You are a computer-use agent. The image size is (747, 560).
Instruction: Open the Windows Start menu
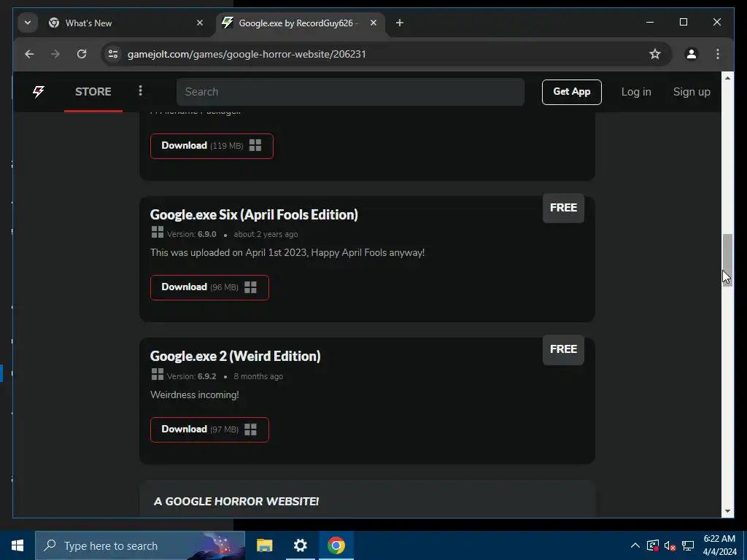point(18,545)
